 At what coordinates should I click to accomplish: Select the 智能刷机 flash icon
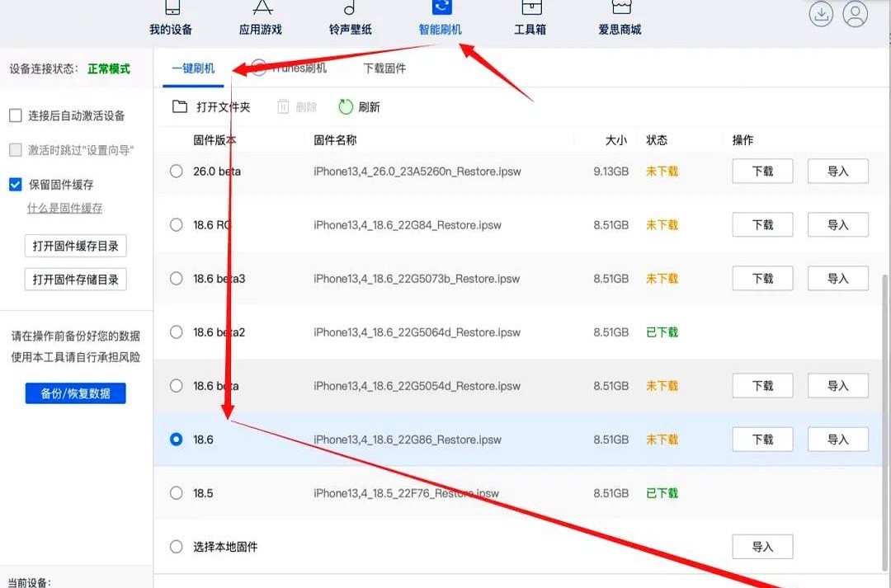click(x=441, y=8)
